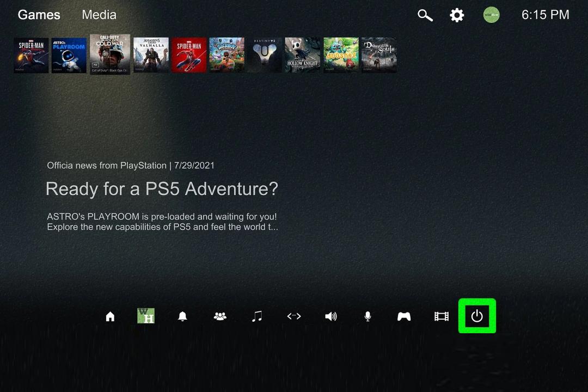
Task: Check the 6:15 PM clock
Action: 545,15
